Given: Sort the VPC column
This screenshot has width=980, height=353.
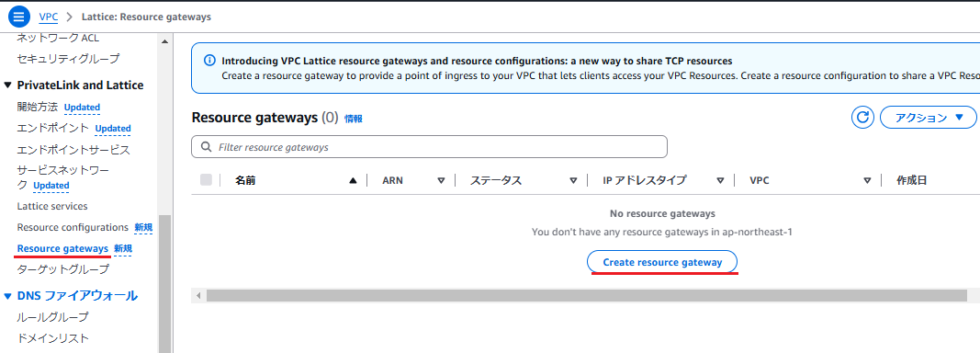Looking at the screenshot, I should point(867,180).
